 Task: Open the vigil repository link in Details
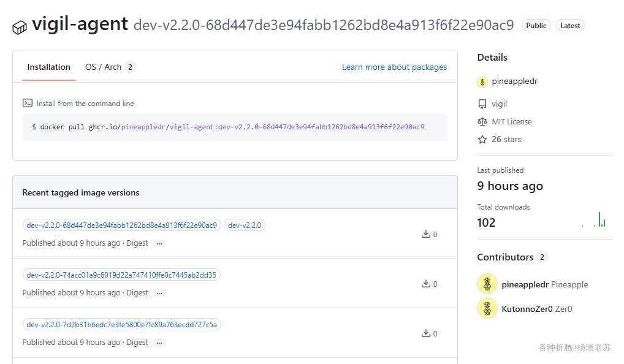point(499,104)
